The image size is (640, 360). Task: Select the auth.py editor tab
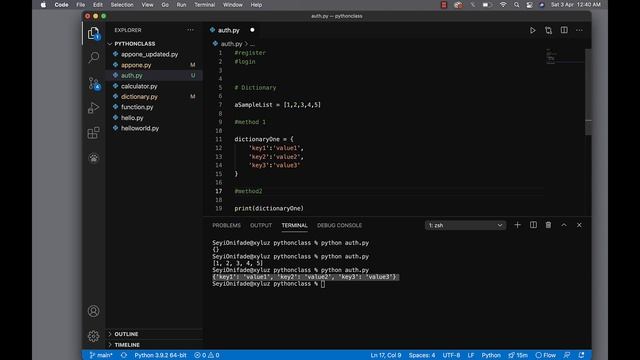229,30
